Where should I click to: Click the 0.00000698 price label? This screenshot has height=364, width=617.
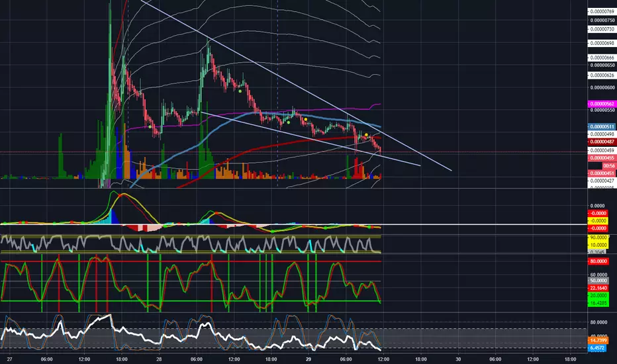click(601, 43)
